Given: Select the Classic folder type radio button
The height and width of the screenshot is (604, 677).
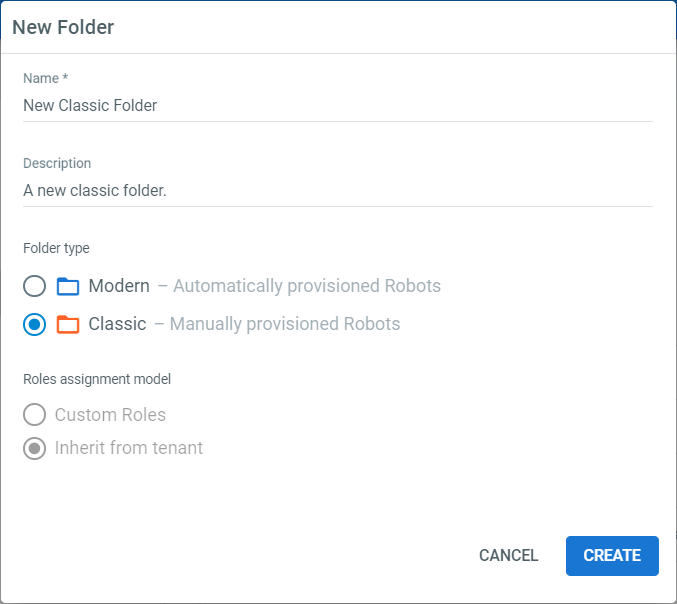Looking at the screenshot, I should click(35, 324).
